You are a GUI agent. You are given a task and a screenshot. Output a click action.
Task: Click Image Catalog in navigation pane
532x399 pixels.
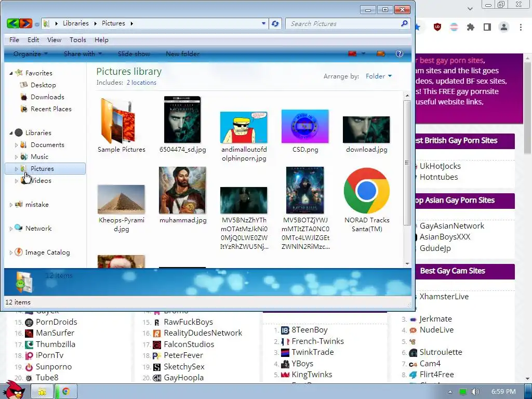[x=47, y=252]
